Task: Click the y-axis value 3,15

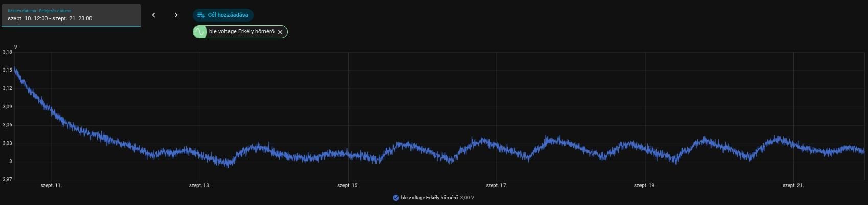Action: 7,70
